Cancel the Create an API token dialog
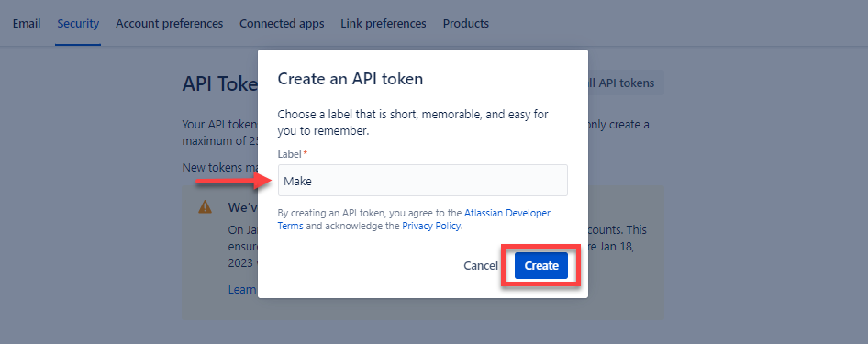 481,266
